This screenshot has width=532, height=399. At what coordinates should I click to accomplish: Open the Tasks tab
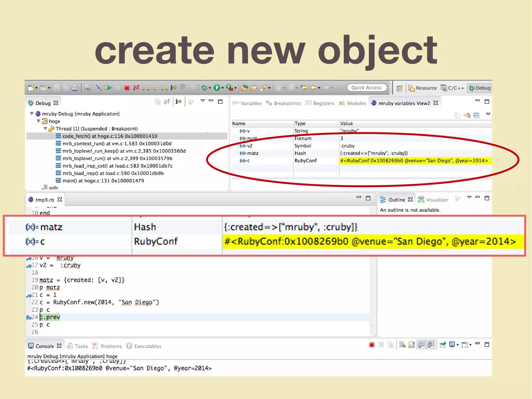click(x=78, y=346)
